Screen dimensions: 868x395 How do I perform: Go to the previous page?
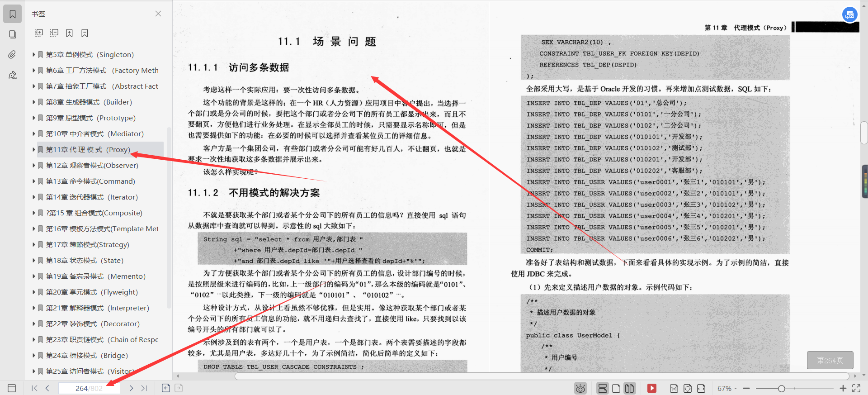(47, 388)
